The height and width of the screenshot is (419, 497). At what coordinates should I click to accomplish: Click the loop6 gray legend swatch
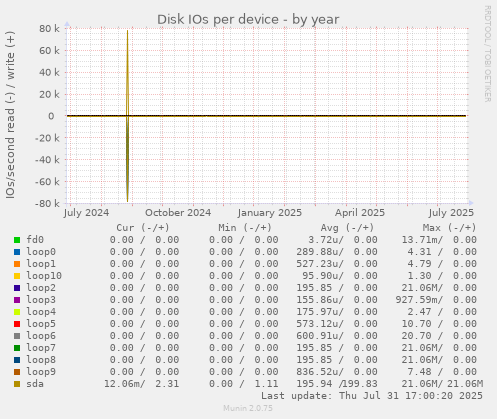coord(17,336)
